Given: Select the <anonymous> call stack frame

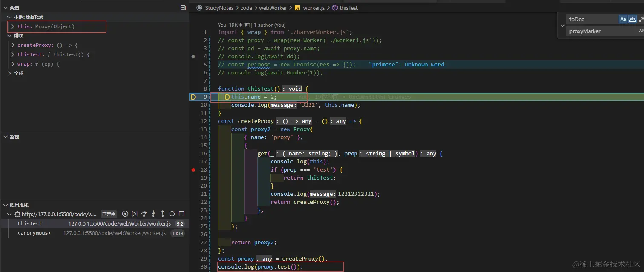Looking at the screenshot, I should (95, 233).
